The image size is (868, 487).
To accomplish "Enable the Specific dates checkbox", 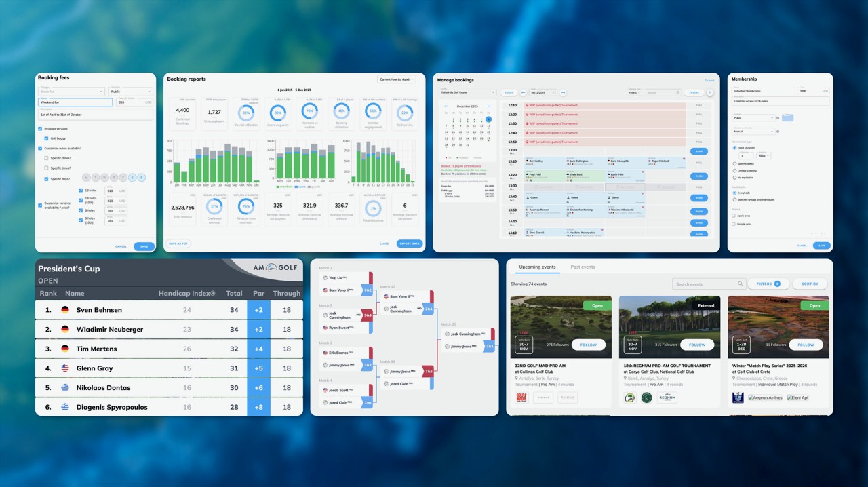I will (46, 158).
